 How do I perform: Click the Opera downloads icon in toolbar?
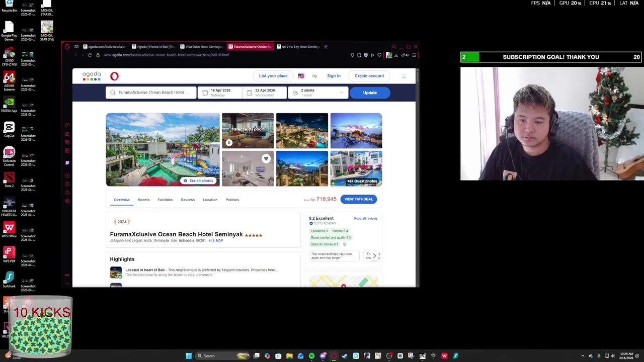pyautogui.click(x=396, y=55)
